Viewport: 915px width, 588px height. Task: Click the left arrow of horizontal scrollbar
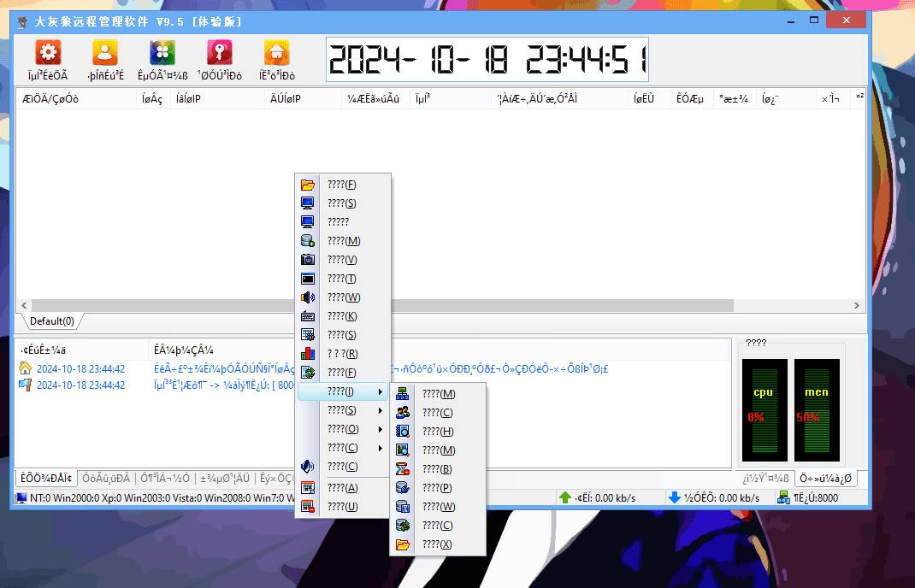(24, 306)
